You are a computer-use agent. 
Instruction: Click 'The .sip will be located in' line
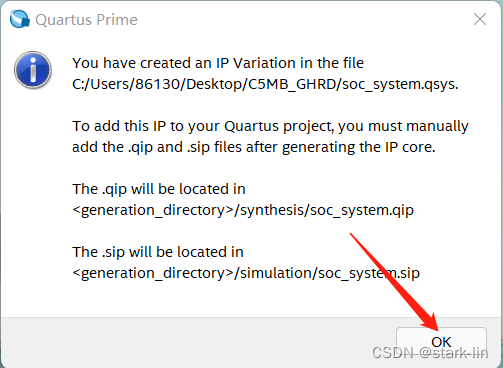pos(158,252)
